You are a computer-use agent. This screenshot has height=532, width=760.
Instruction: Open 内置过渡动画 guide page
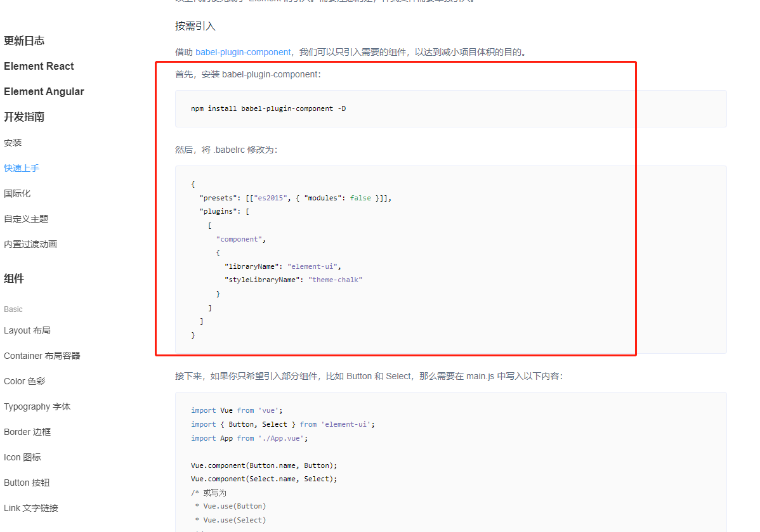30,244
